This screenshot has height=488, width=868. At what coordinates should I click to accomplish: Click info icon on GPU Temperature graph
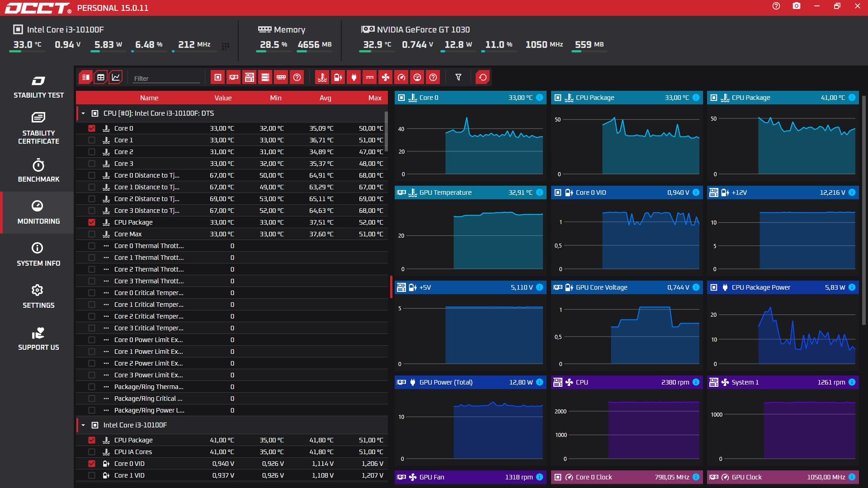tap(539, 192)
